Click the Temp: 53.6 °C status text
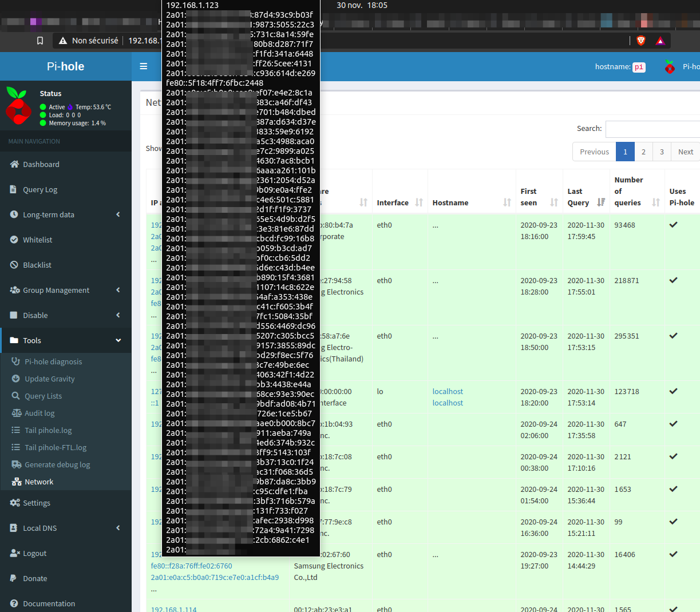 tap(93, 107)
